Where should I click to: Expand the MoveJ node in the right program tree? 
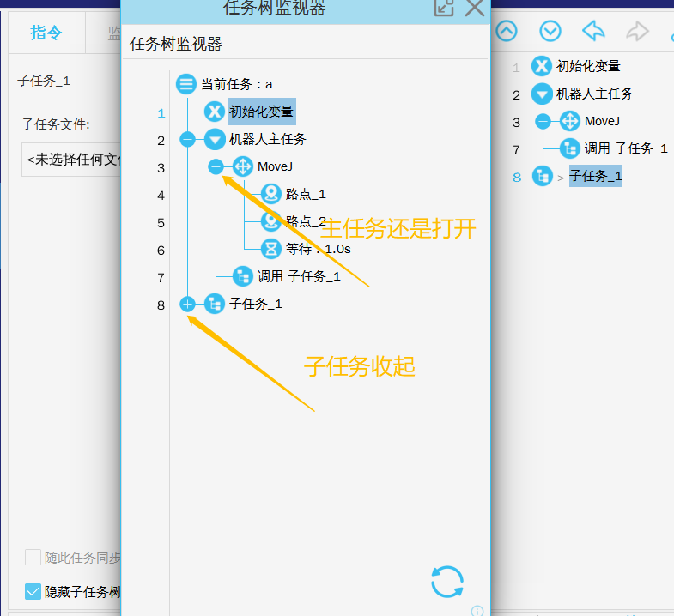(543, 121)
